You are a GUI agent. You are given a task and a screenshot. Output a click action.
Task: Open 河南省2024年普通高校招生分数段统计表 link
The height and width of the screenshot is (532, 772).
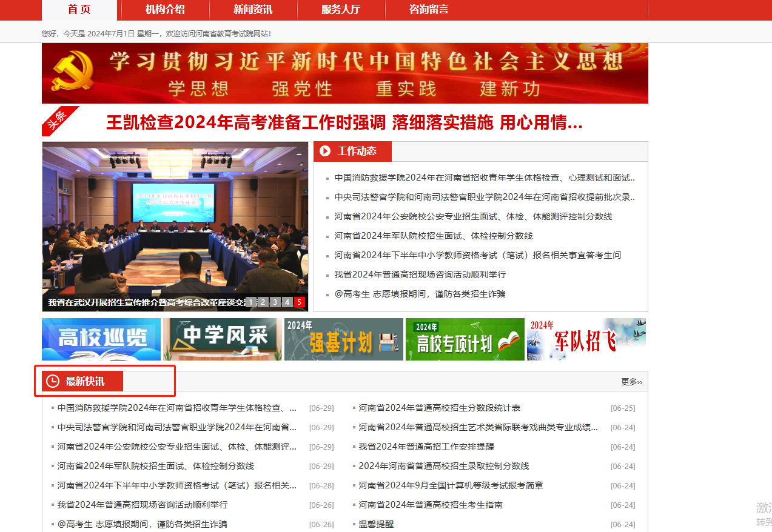click(x=439, y=408)
